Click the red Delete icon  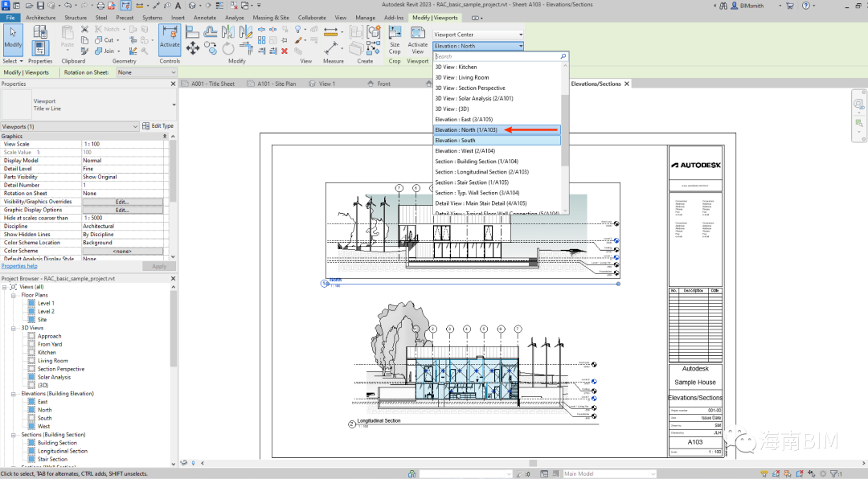tap(284, 51)
